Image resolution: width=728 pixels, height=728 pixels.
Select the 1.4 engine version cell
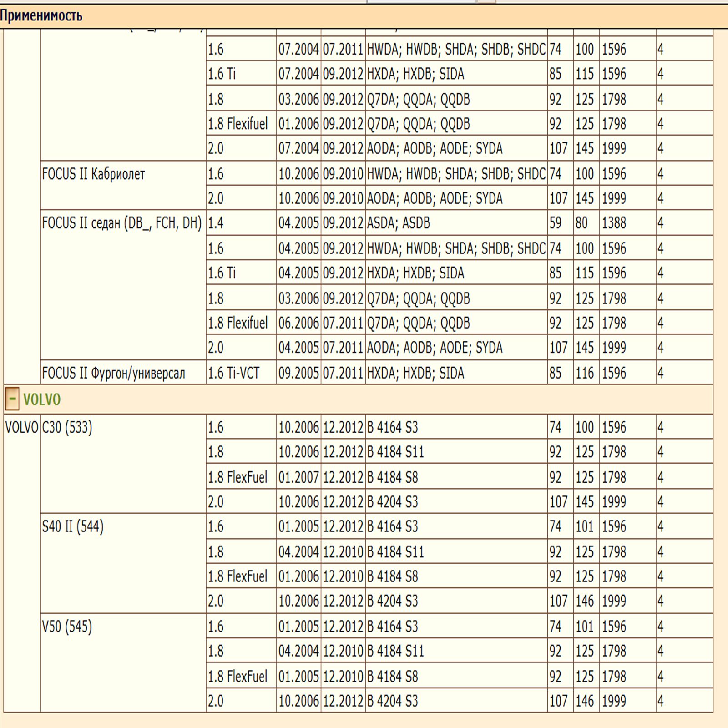coord(216,223)
